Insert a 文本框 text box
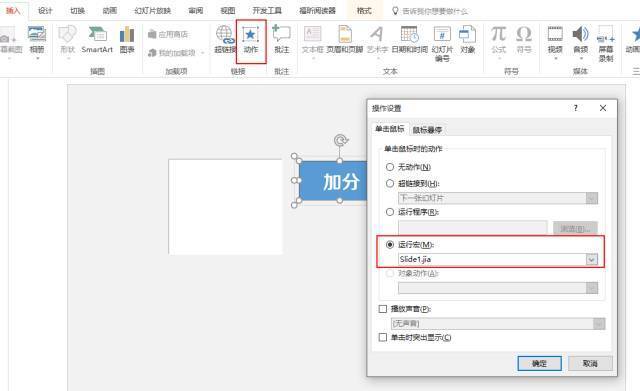Viewport: 640px width, 391px height. point(312,39)
